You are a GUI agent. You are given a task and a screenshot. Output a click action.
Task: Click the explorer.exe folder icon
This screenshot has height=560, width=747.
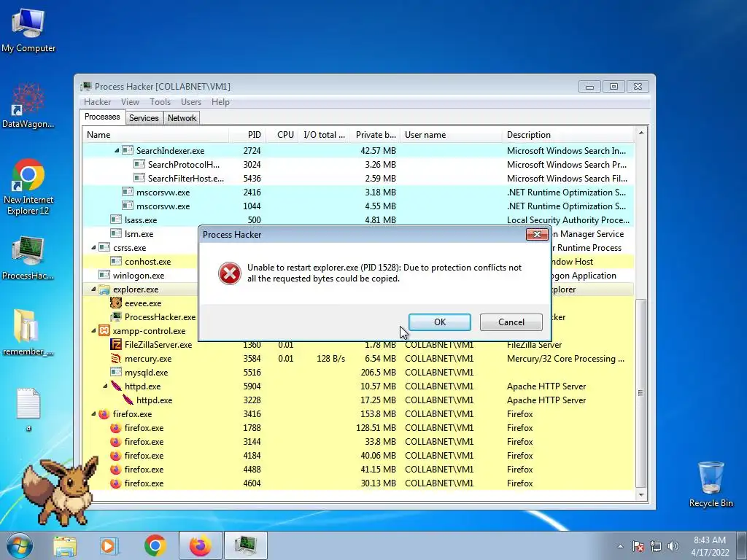tap(104, 289)
